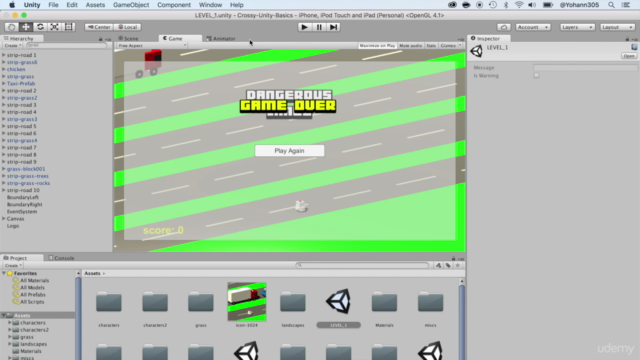Focus the Project search field
The width and height of the screenshot is (640, 360).
362,265
